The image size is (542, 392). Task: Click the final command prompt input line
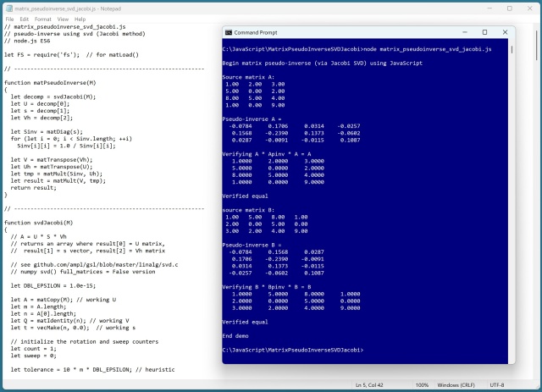tap(293, 350)
